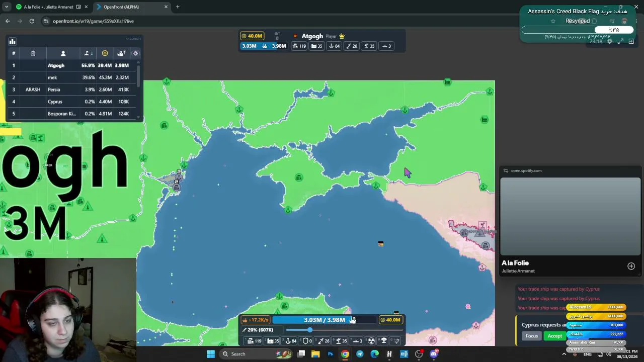Open Chrome tab search dropdown
644x362 pixels.
(x=6, y=7)
